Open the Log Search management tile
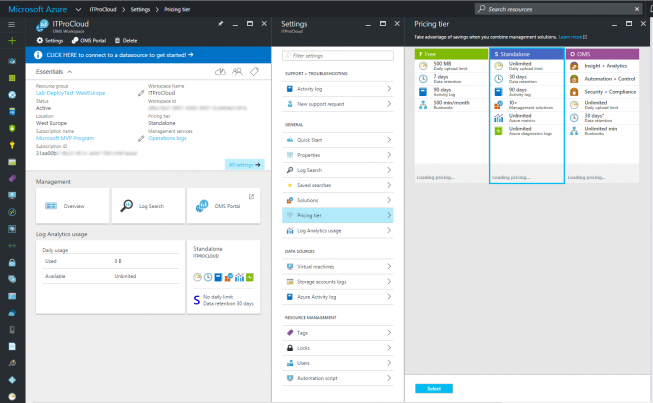Image resolution: width=653 pixels, height=403 pixels. 148,206
